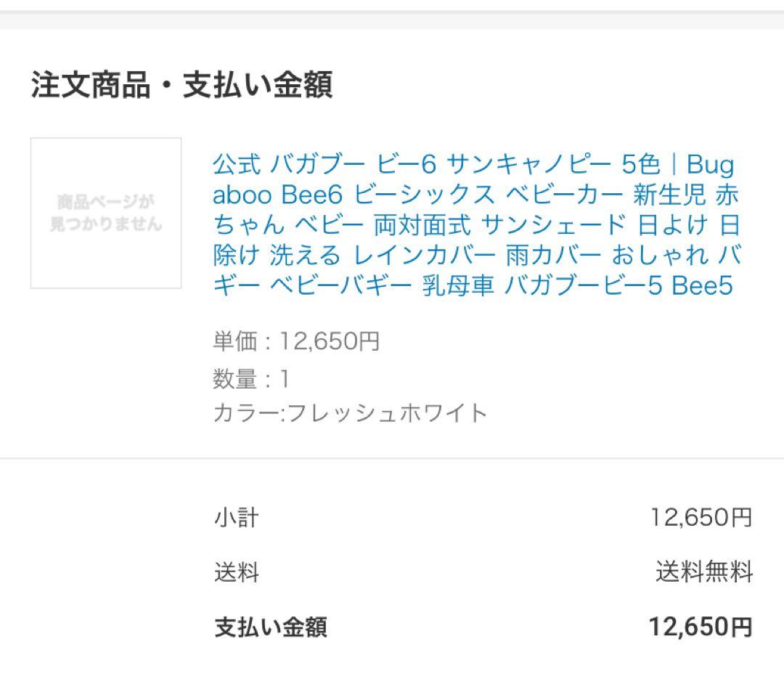This screenshot has height=684, width=784.
Task: Click the divider line above 小計
Action: click(x=392, y=459)
